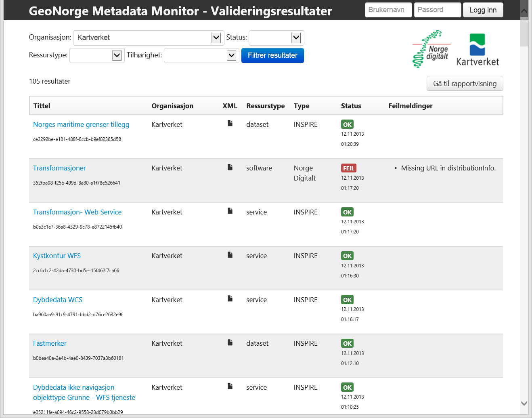Open the Tilhørighet filter dropdown
The height and width of the screenshot is (418, 532).
201,55
